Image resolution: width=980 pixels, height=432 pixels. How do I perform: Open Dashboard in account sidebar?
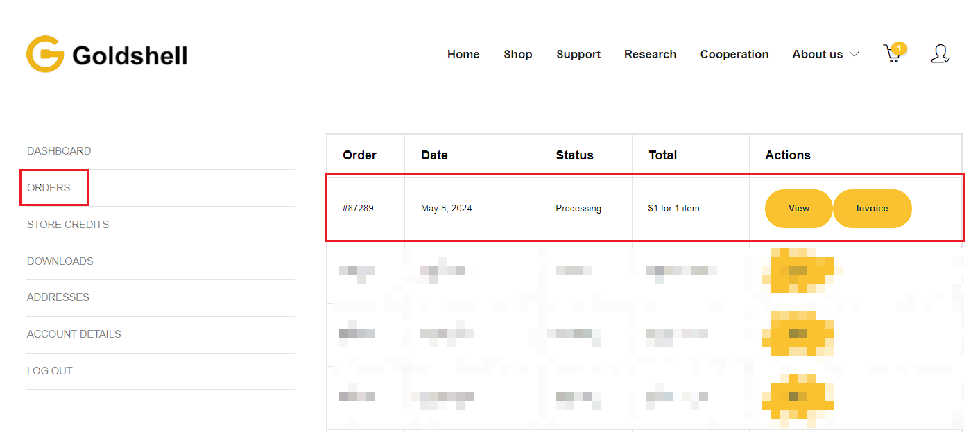(x=59, y=151)
